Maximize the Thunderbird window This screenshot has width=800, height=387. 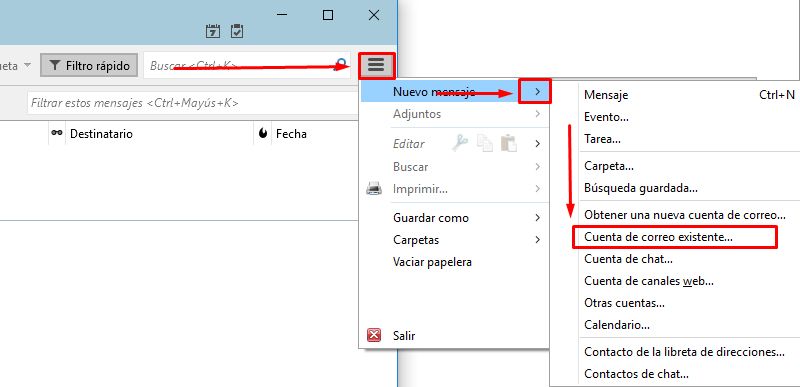[x=328, y=15]
